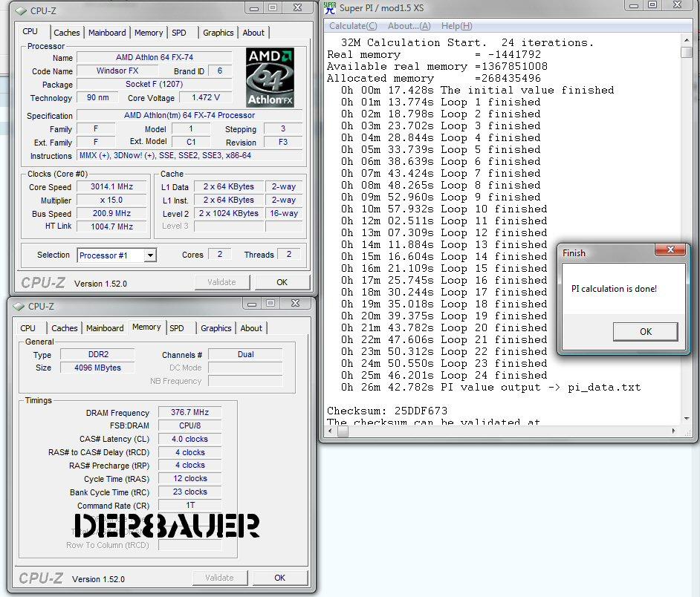700x597 pixels.
Task: Click the Level 2 cache 2 x 1024 KBytes
Action: pyautogui.click(x=229, y=213)
